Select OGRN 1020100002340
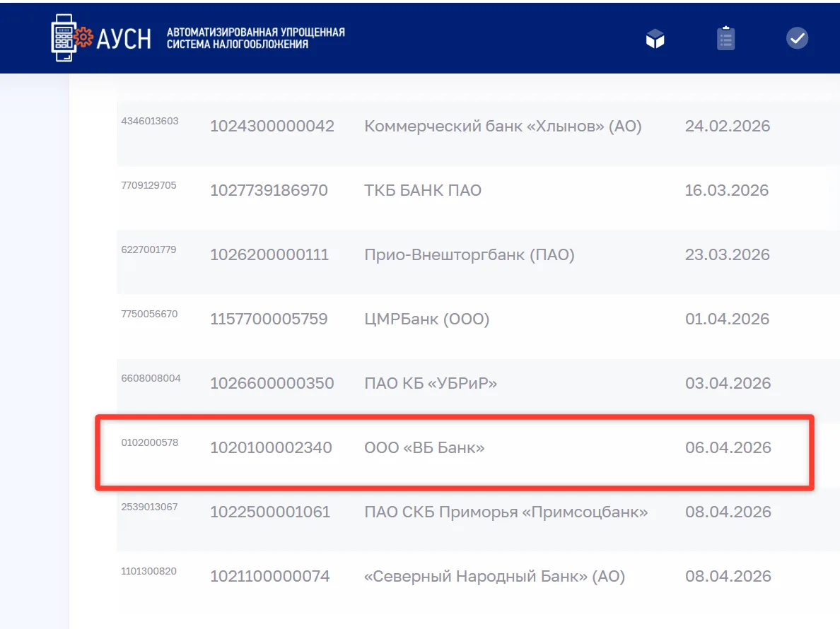840x629 pixels. [x=271, y=447]
